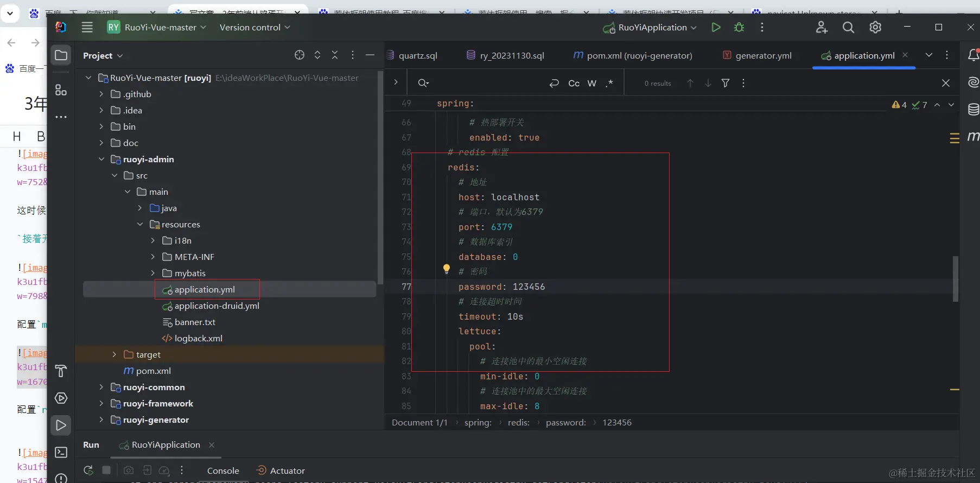Screen dimensions: 980x483
Task: Expand the ruoyi-common module
Action: (x=101, y=387)
